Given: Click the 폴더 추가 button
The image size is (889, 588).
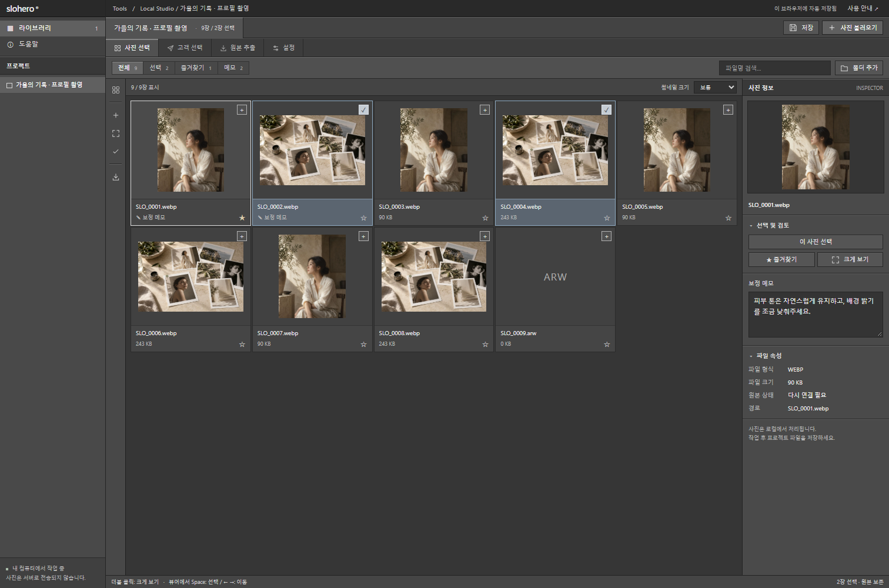Looking at the screenshot, I should point(858,68).
